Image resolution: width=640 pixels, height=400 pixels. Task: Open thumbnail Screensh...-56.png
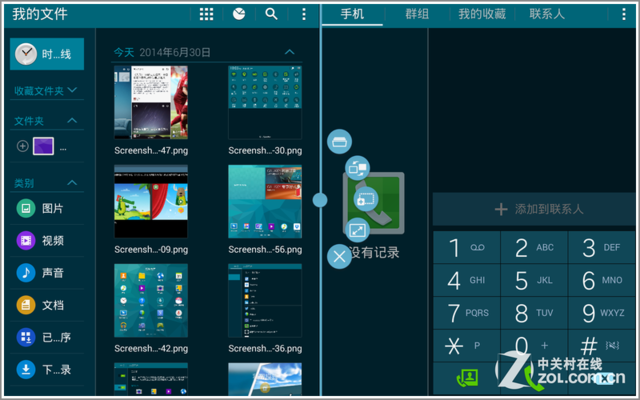[265, 201]
